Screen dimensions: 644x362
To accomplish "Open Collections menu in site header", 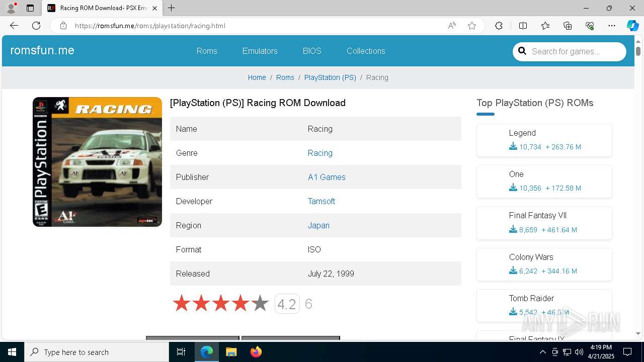I will pos(366,51).
